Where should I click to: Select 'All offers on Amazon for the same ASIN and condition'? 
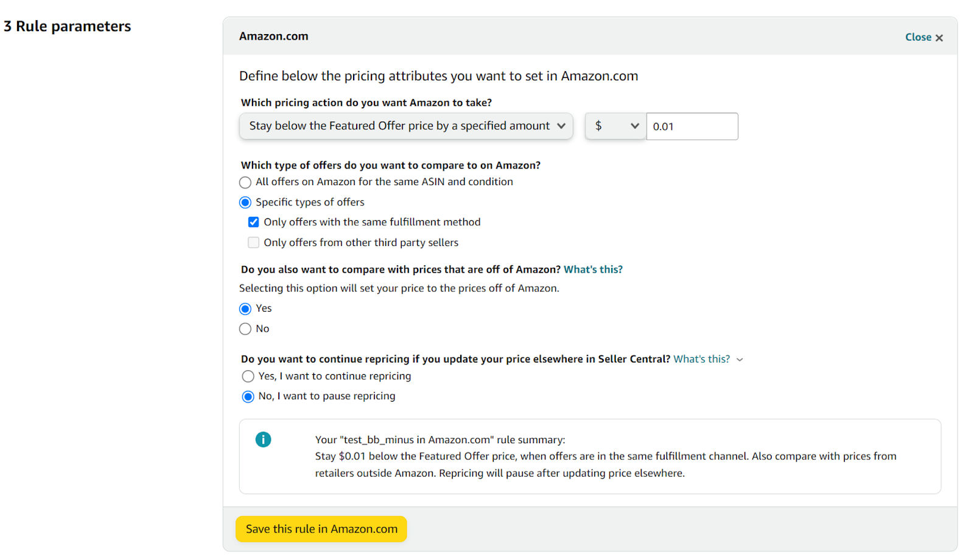(x=245, y=182)
